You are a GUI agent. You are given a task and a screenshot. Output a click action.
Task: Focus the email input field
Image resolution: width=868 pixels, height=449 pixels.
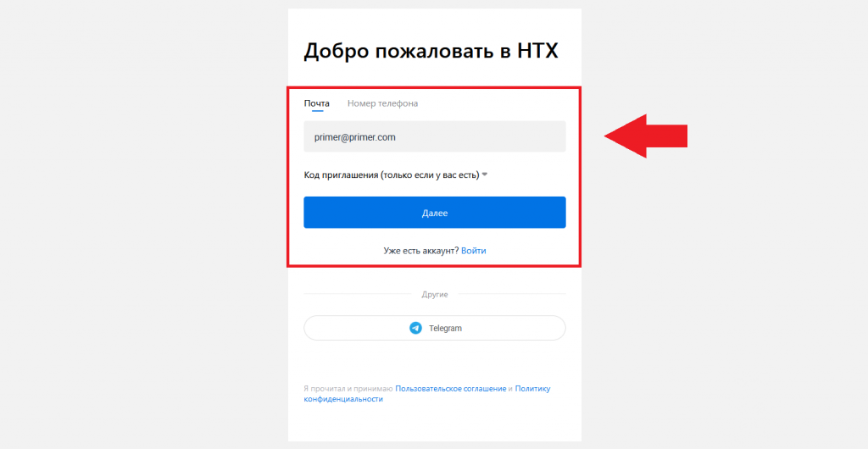click(x=435, y=136)
